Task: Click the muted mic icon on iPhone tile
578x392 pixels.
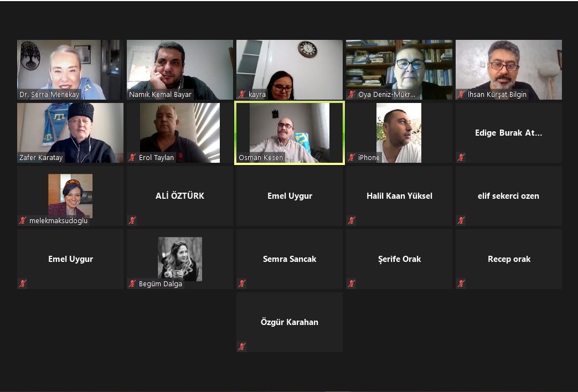Action: click(352, 157)
